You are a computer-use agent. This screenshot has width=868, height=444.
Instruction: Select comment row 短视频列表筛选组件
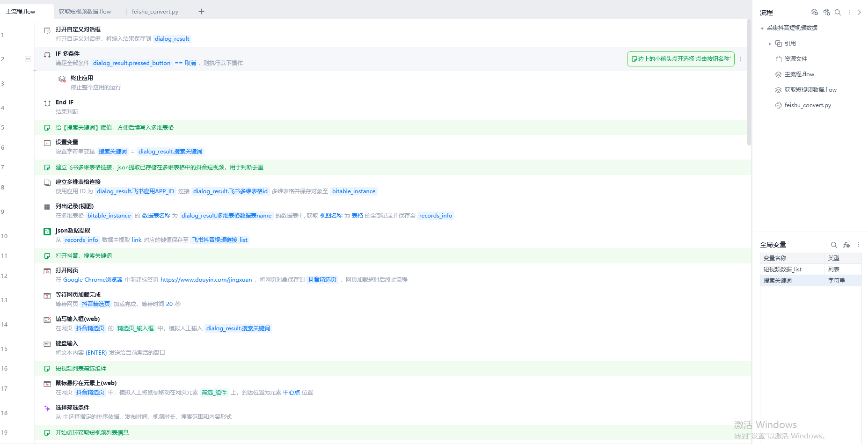coord(393,369)
